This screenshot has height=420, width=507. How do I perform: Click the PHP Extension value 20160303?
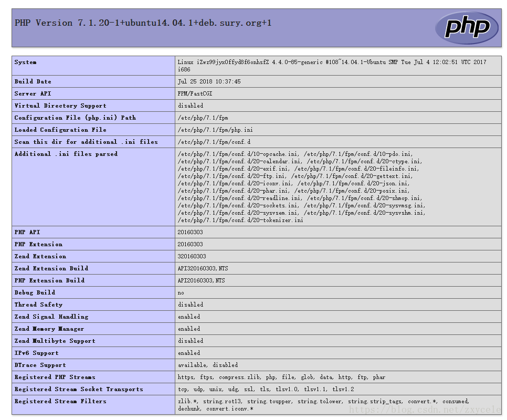[190, 244]
